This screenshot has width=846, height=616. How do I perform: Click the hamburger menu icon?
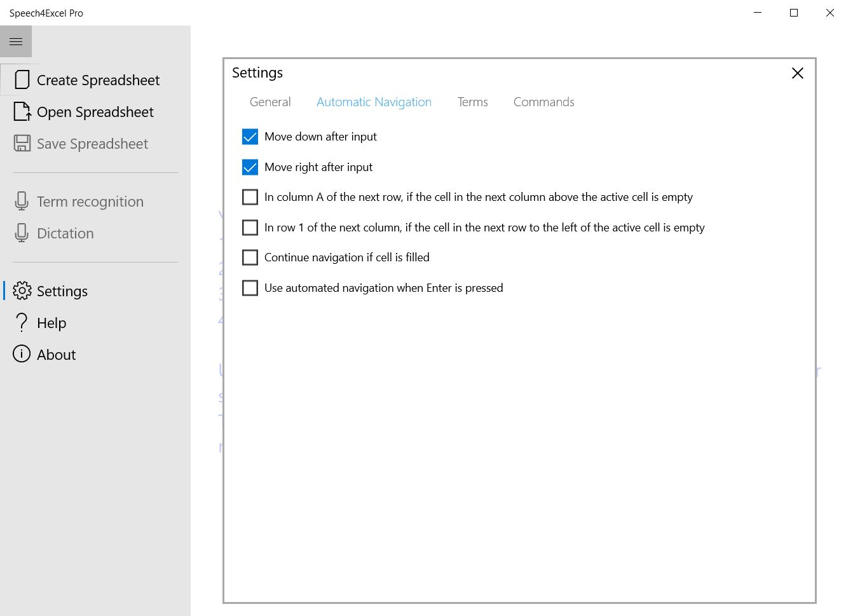coord(16,41)
